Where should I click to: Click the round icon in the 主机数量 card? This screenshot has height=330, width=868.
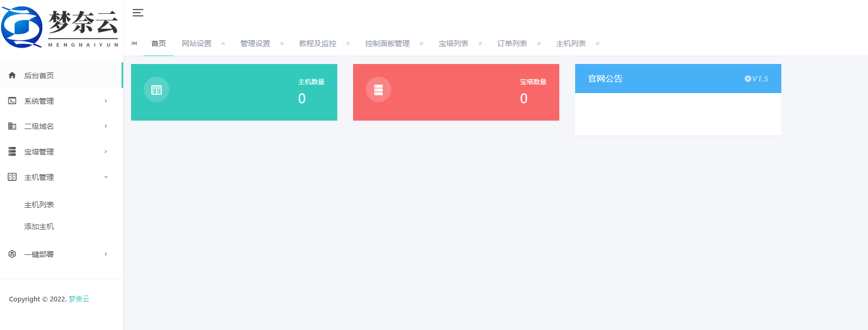(x=156, y=90)
